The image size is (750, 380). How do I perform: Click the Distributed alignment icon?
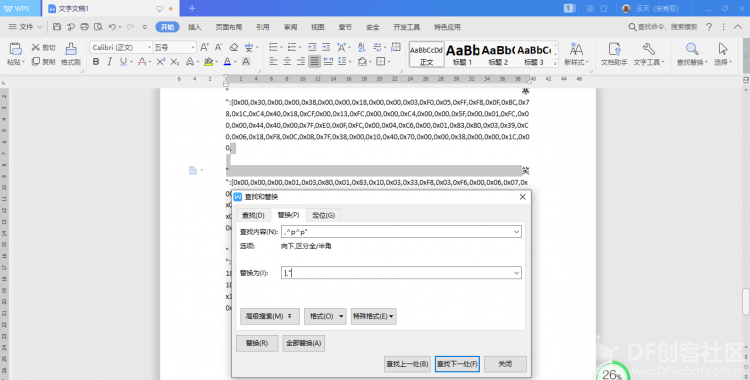328,62
